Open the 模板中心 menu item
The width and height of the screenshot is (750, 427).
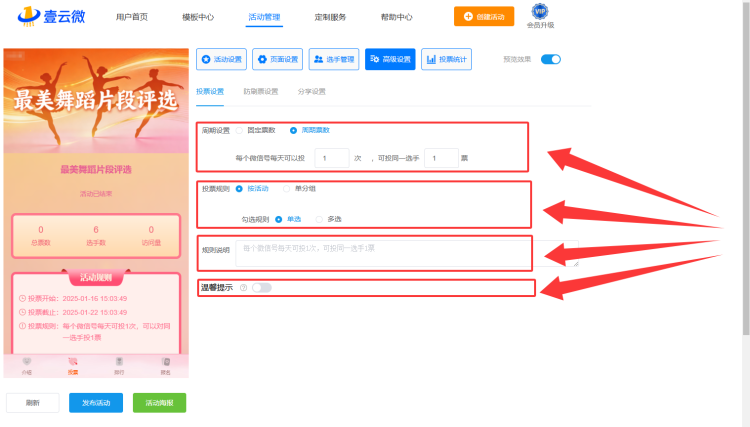198,17
